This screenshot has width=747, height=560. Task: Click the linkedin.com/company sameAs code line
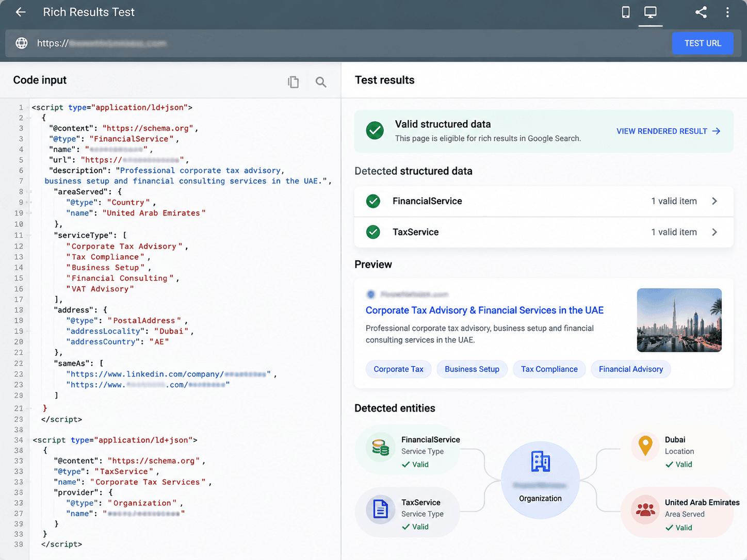coord(171,374)
